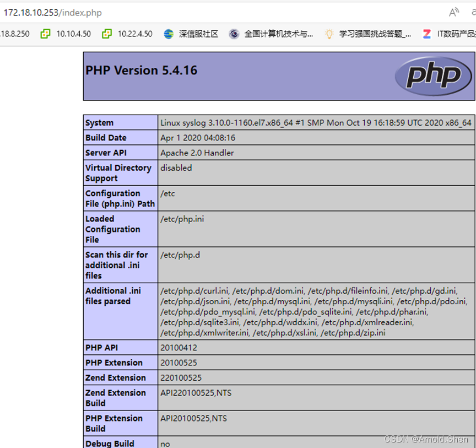Click the 10.22.4.50 bookmark favicon
The height and width of the screenshot is (448, 476).
click(107, 34)
